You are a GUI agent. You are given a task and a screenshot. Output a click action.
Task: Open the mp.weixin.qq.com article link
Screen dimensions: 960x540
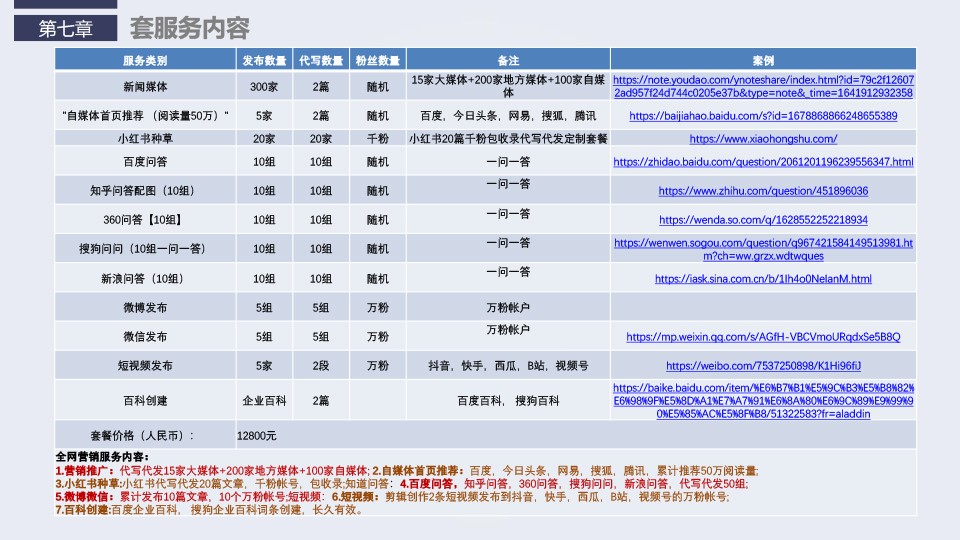[x=762, y=337]
